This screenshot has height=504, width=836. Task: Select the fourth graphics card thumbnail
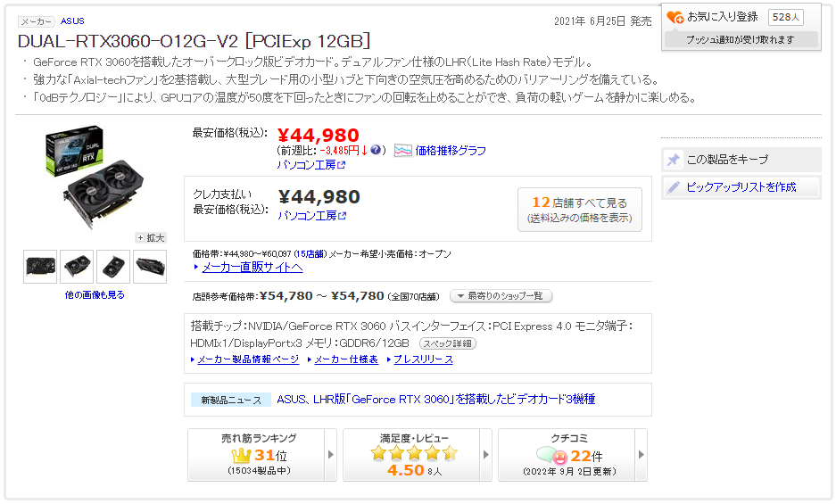click(150, 266)
